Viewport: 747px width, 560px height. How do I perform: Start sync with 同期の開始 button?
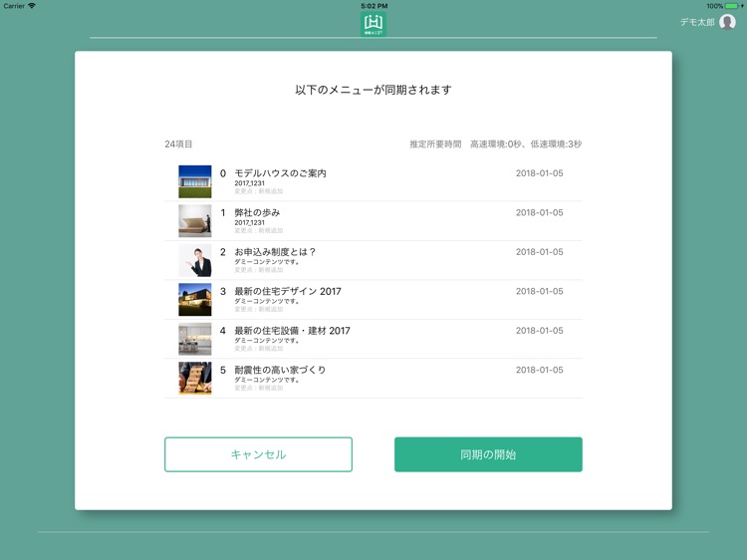(x=488, y=454)
